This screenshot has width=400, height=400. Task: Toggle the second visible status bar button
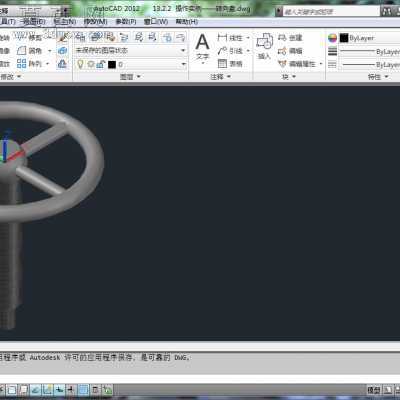pyautogui.click(x=23, y=389)
